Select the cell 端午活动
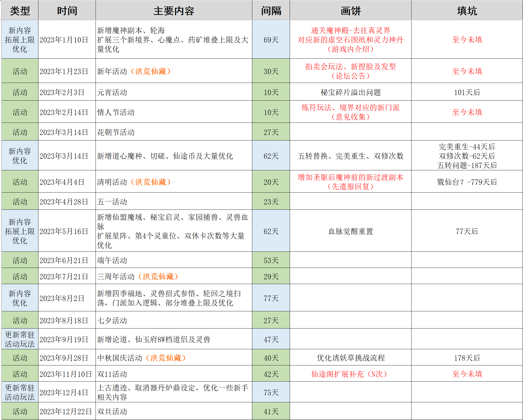The height and width of the screenshot is (420, 523). click(174, 260)
